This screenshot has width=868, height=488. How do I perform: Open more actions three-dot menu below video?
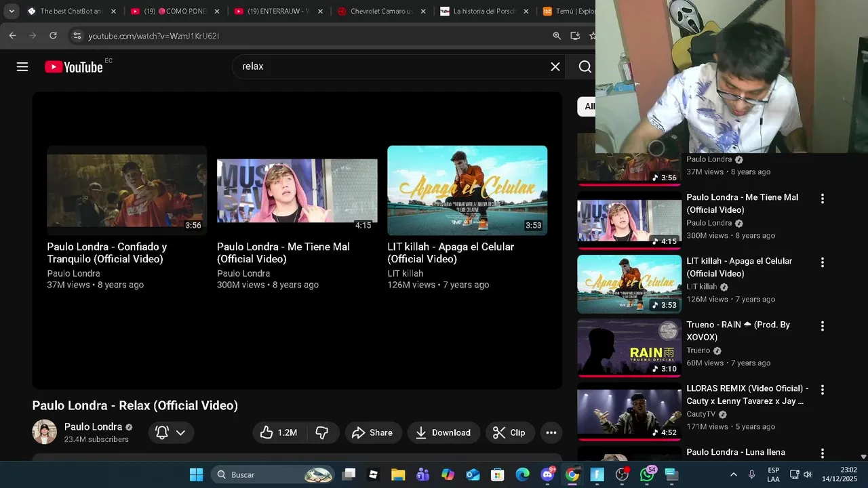(x=551, y=432)
